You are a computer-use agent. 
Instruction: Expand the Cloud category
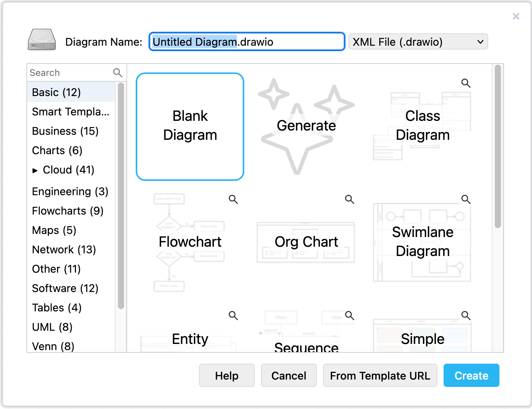coord(35,170)
